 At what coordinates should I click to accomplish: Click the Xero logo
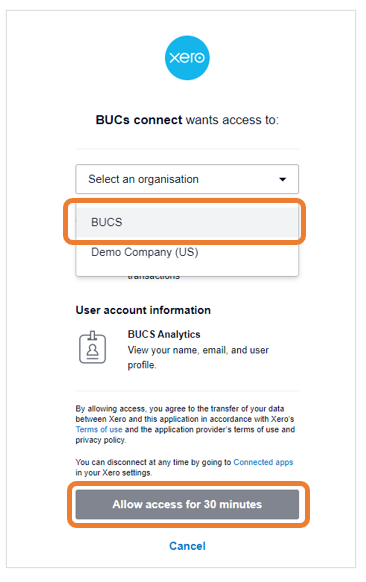(x=187, y=58)
